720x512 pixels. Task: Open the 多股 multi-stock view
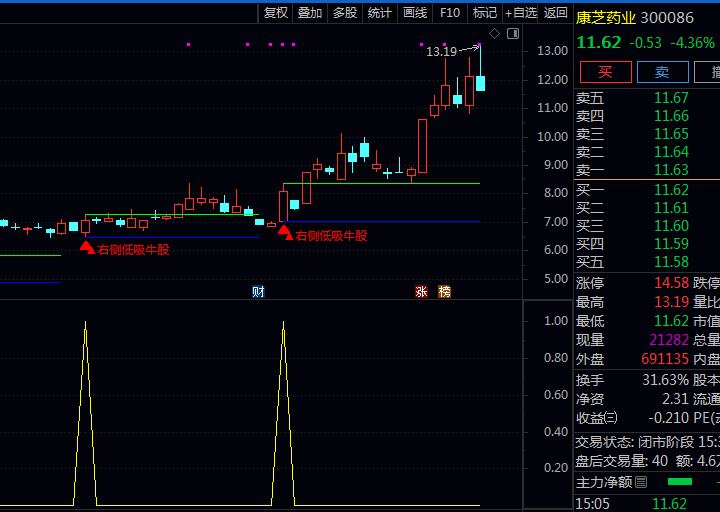[345, 12]
